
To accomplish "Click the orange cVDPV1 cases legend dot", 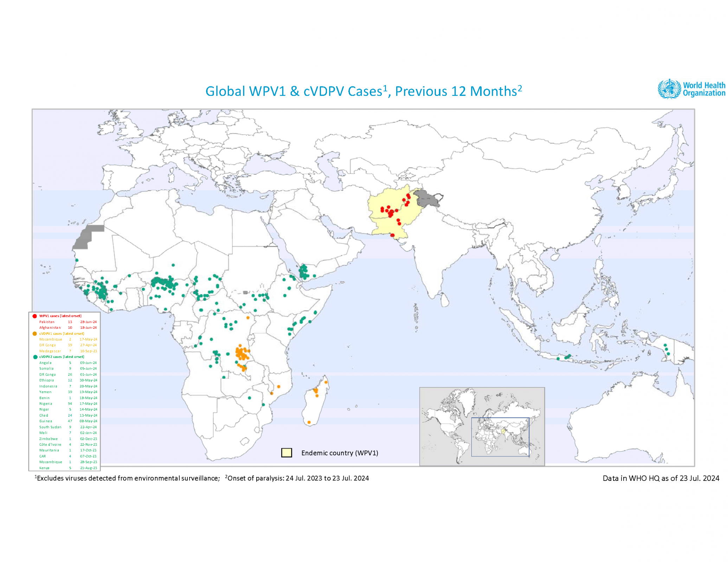I will (x=34, y=334).
